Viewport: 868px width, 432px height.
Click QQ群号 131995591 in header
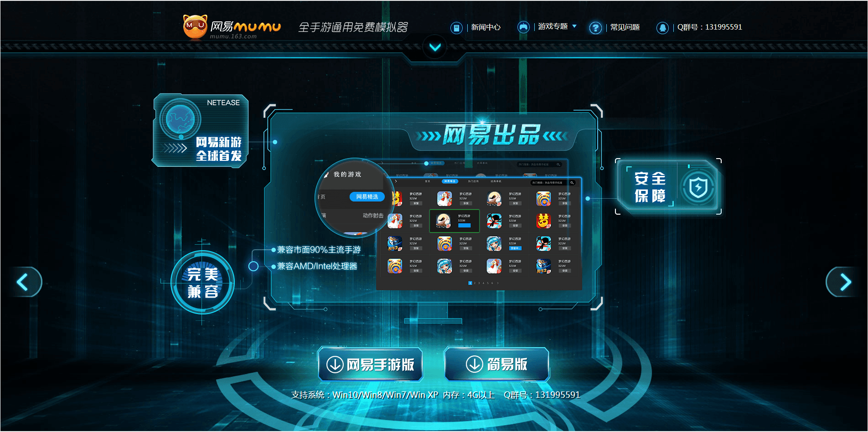[709, 27]
